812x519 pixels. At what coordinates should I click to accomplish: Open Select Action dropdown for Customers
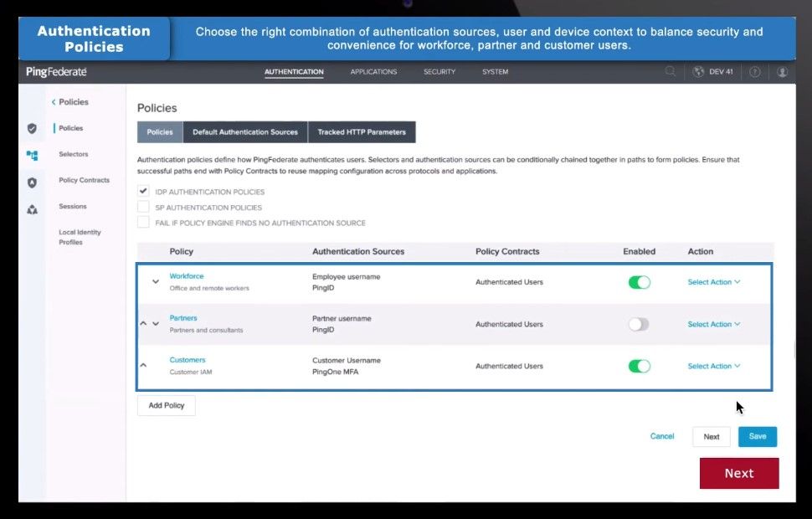(x=713, y=366)
